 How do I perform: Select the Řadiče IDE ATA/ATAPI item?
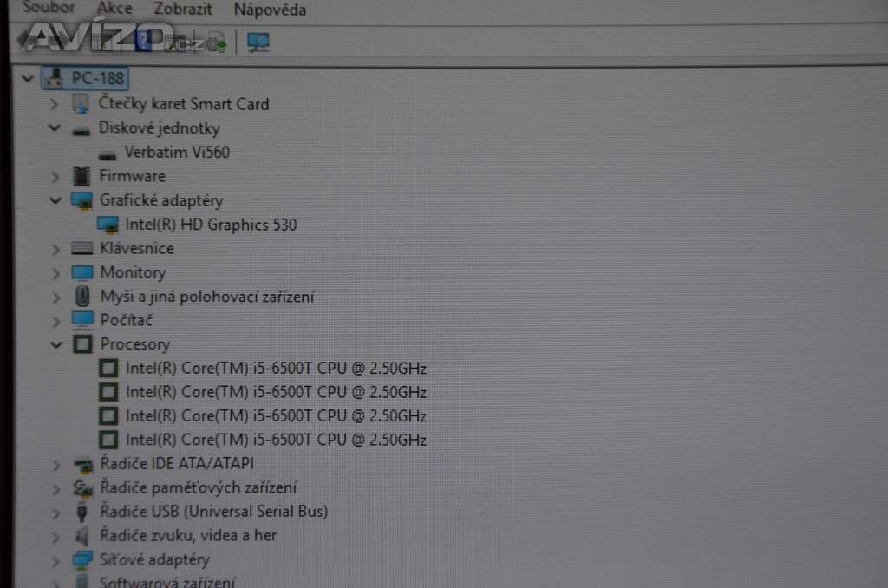[177, 464]
